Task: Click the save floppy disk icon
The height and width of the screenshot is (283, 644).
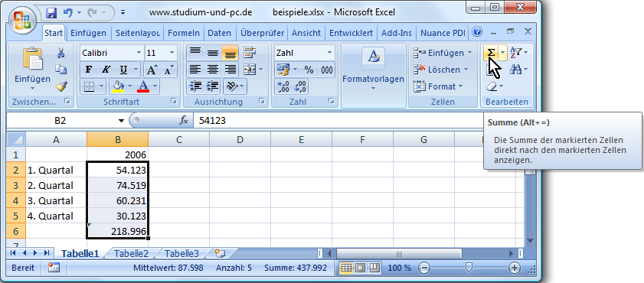Action: [51, 13]
